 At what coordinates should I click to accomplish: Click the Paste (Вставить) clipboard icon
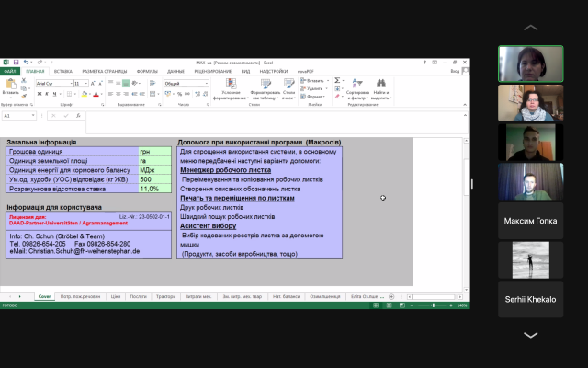pyautogui.click(x=10, y=85)
